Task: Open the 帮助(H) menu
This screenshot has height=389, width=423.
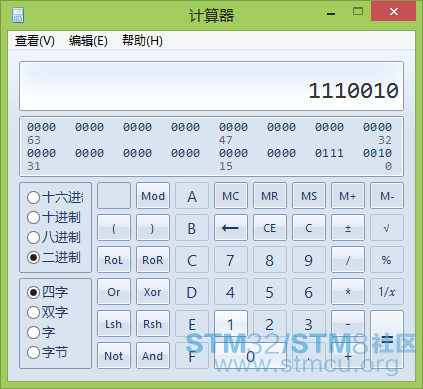Action: 142,41
